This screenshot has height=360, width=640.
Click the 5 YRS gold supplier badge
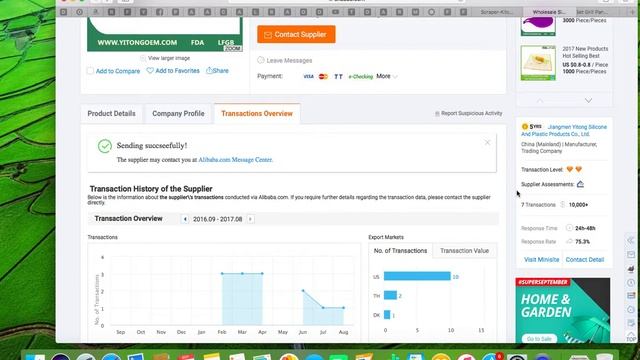pyautogui.click(x=532, y=127)
